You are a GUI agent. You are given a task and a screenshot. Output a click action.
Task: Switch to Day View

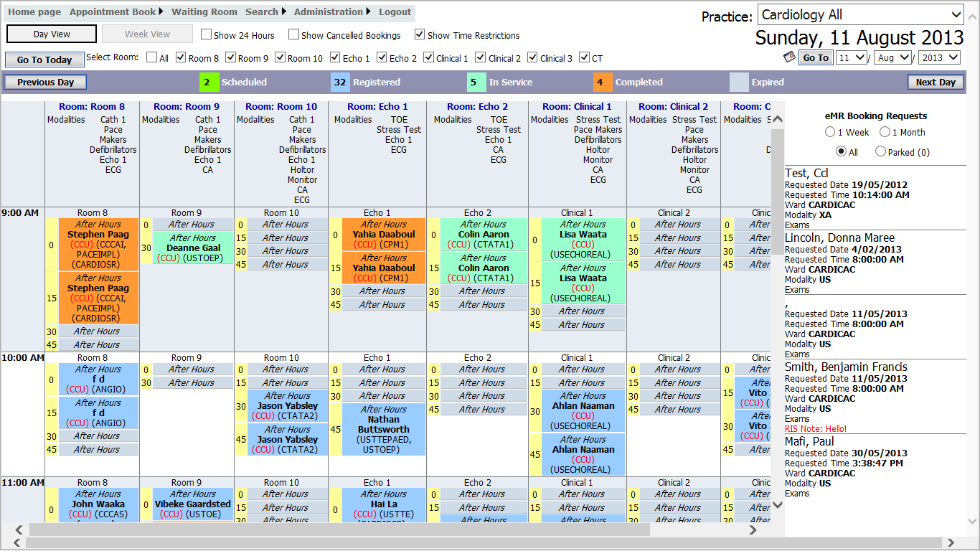[x=52, y=34]
